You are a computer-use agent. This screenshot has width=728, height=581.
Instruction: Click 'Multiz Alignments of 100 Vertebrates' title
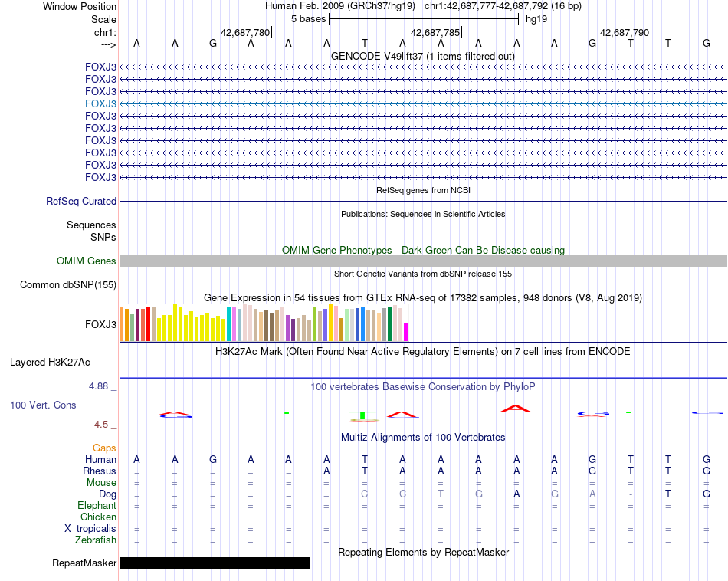(x=423, y=437)
